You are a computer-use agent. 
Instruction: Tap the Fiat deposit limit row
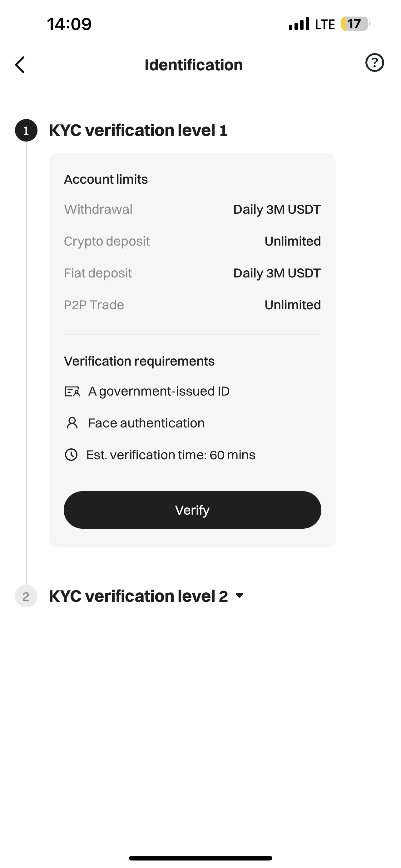pos(192,273)
